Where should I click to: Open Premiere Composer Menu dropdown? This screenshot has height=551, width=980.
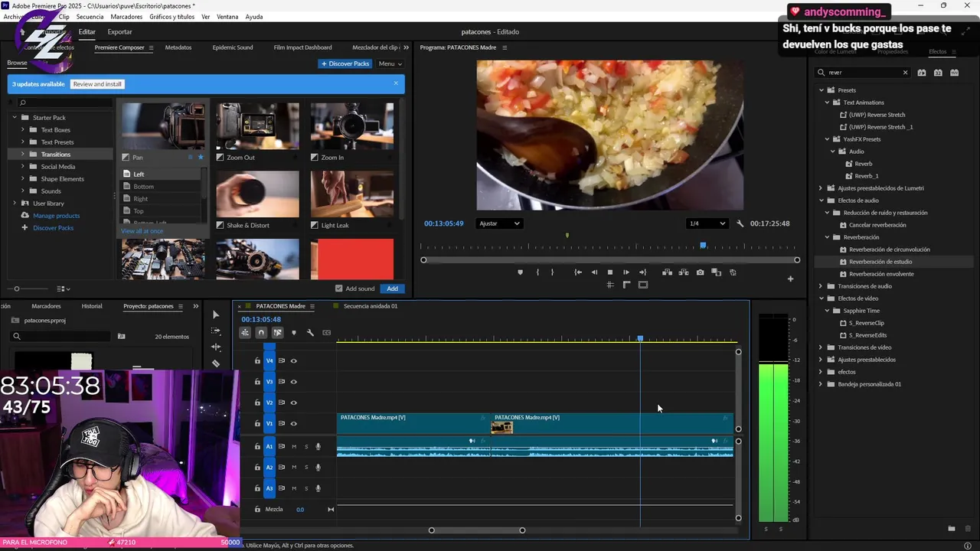[390, 64]
